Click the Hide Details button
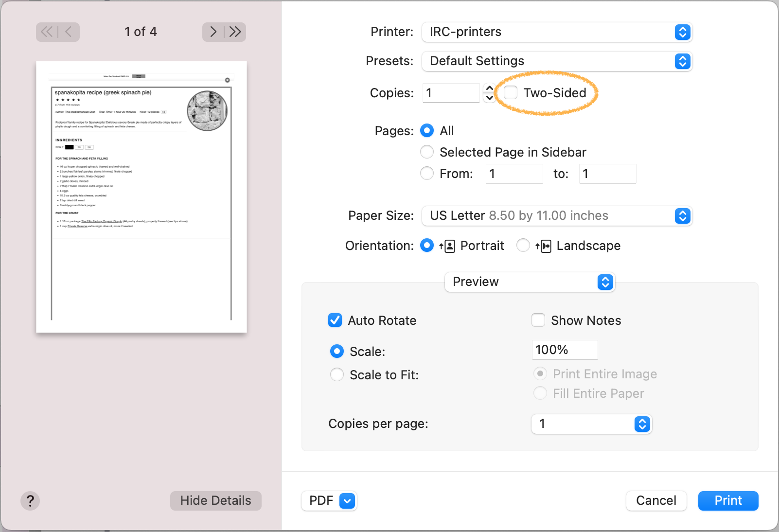Image resolution: width=779 pixels, height=532 pixels. (x=215, y=501)
